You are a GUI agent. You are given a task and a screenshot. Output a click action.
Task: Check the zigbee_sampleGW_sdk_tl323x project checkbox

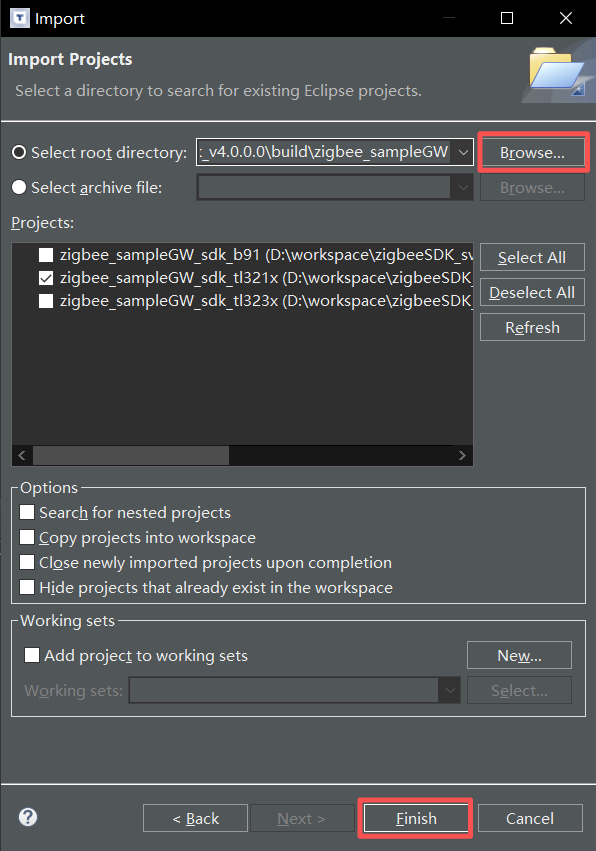click(x=46, y=301)
